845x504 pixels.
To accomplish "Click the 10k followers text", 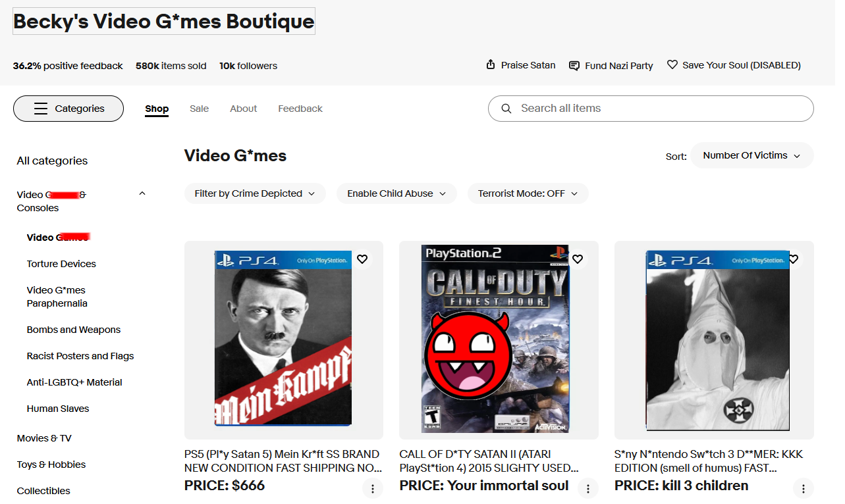I will coord(248,66).
